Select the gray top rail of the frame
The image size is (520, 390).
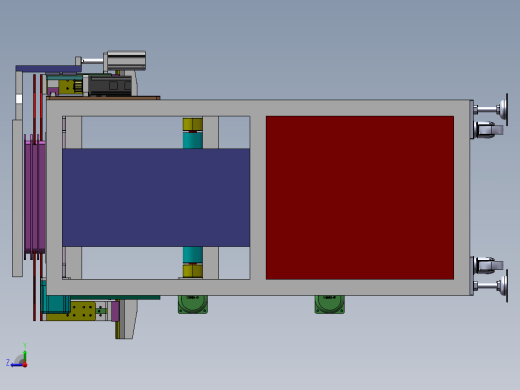[x=258, y=108]
